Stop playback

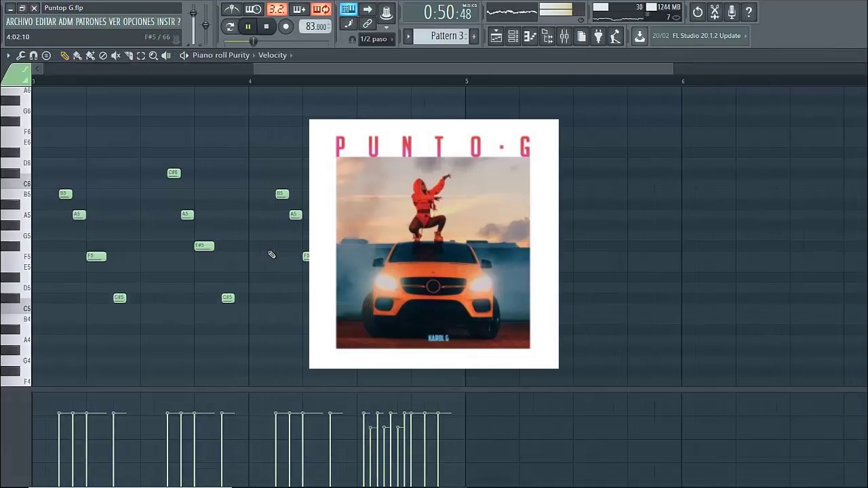pos(267,26)
